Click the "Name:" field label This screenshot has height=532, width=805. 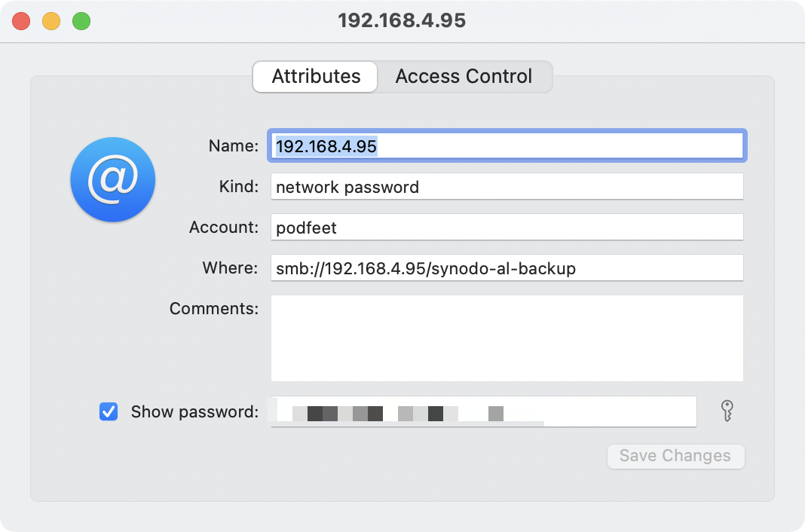[234, 146]
